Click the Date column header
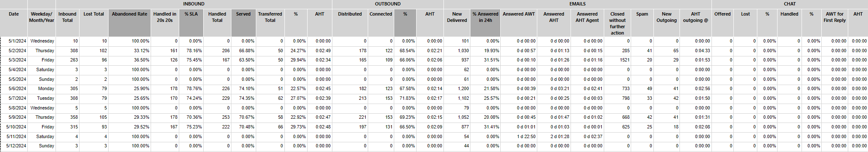868x152 pixels. click(14, 23)
